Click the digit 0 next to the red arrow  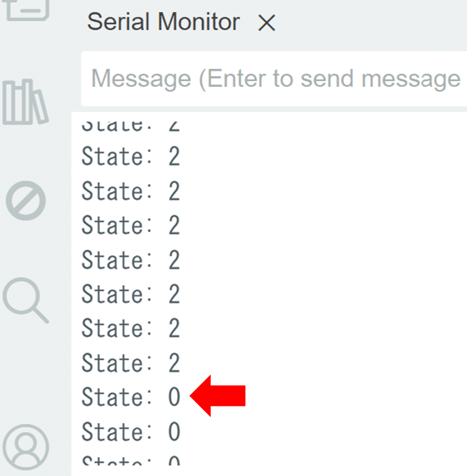click(x=174, y=397)
